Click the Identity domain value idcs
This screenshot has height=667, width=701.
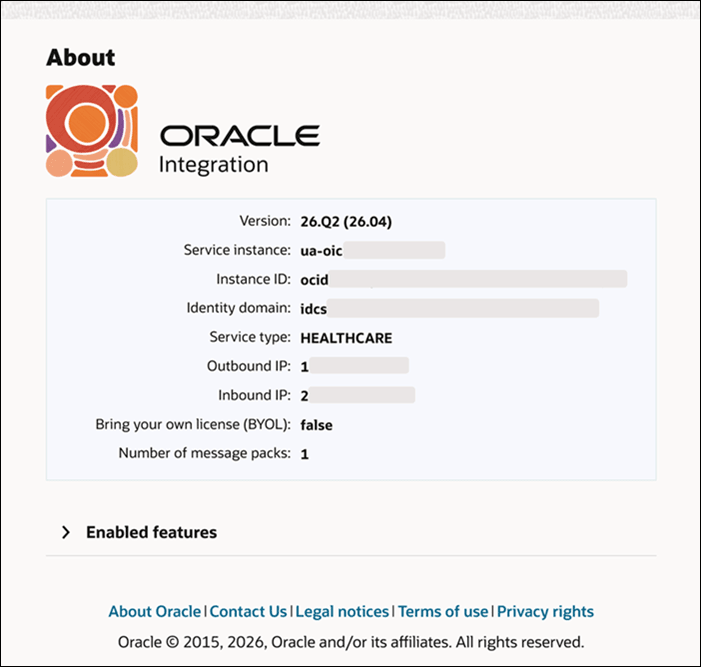(313, 309)
